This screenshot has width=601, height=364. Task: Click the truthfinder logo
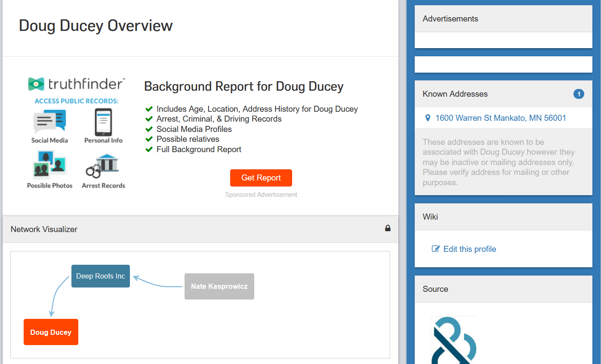click(x=77, y=84)
